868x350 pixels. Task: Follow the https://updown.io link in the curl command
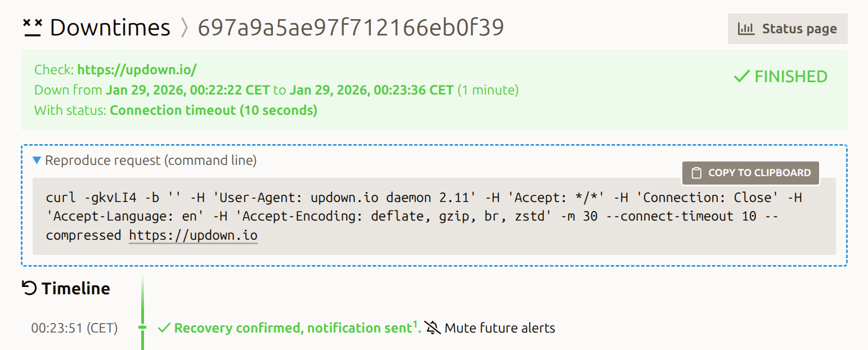click(x=193, y=235)
